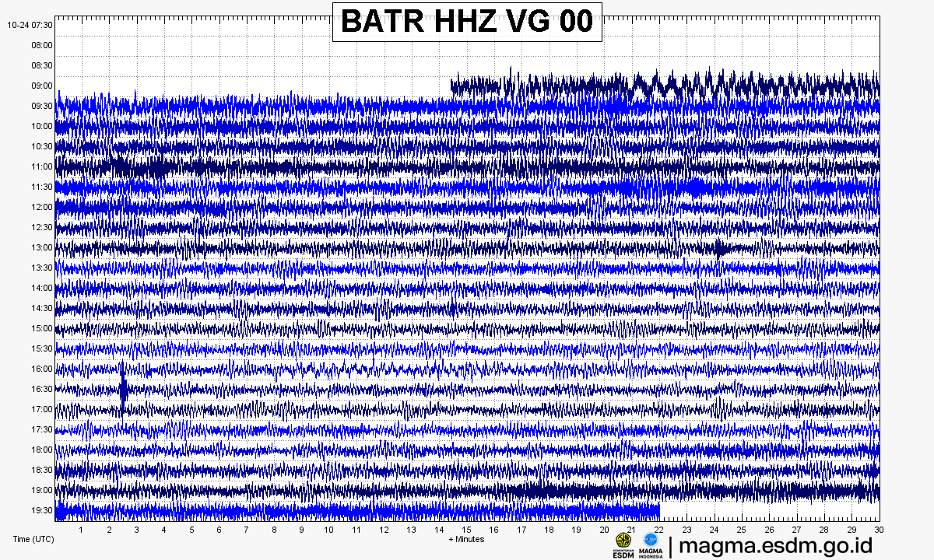Click the 17:00 time label

[42, 409]
